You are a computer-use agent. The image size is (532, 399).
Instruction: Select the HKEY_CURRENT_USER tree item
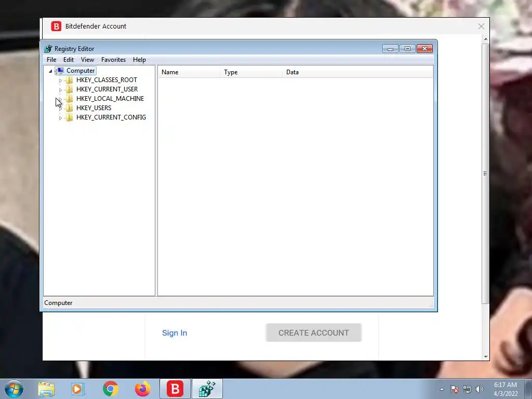[x=107, y=89]
